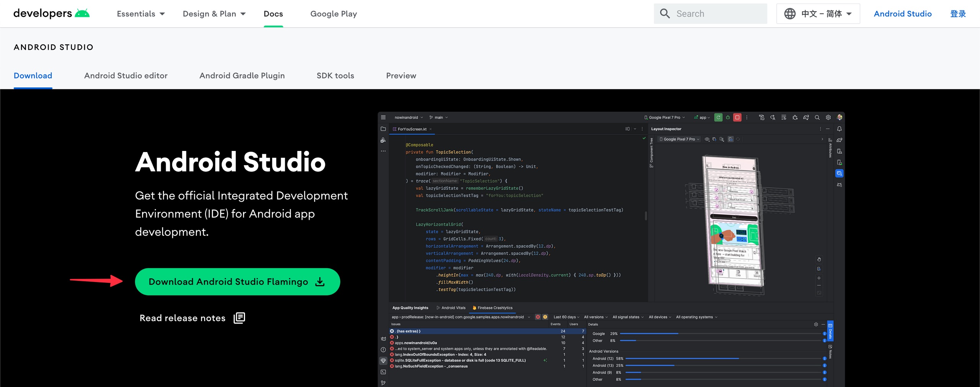980x387 pixels.
Task: Open the language selector 中文 – 简体
Action: tap(818, 14)
